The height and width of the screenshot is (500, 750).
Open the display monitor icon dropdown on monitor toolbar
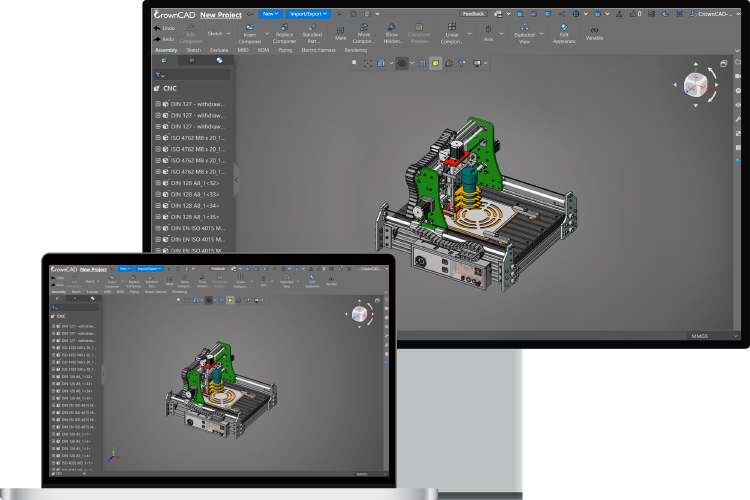[x=480, y=63]
